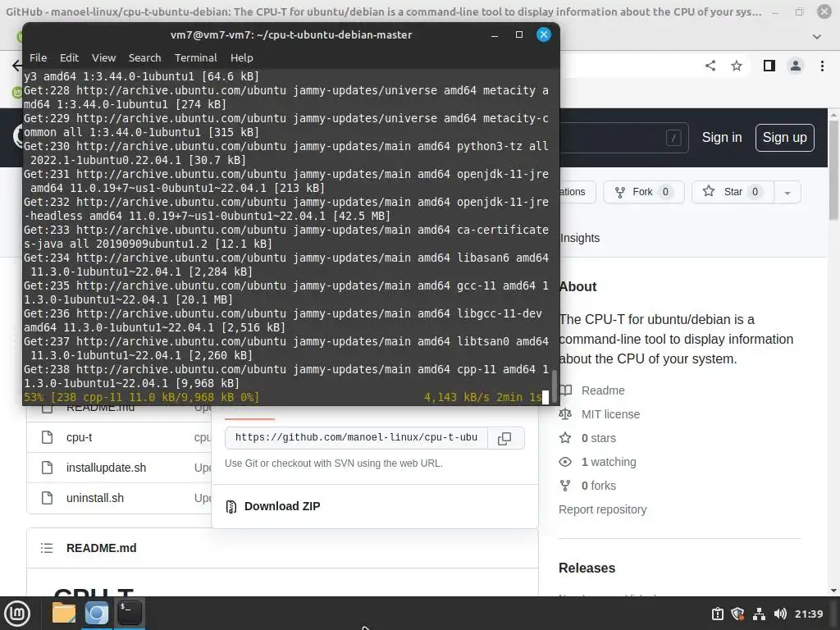
Task: Click the file icon beside installupdate.sh
Action: coord(47,468)
